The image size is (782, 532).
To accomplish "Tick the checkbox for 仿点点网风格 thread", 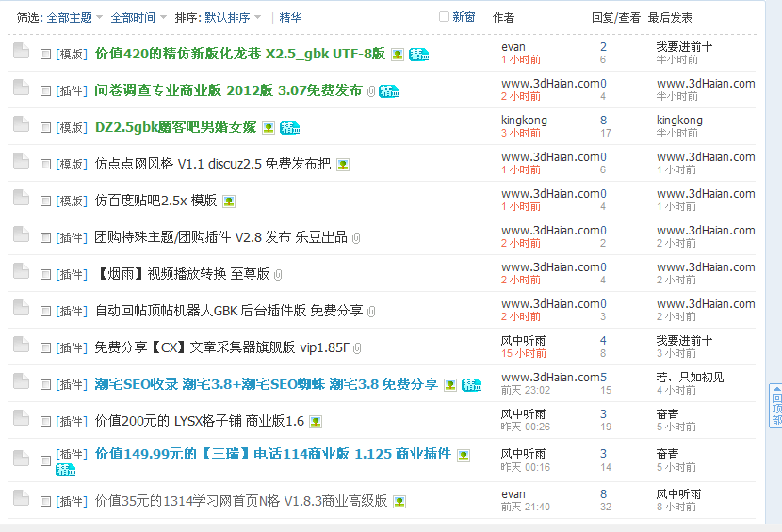I will 45,164.
